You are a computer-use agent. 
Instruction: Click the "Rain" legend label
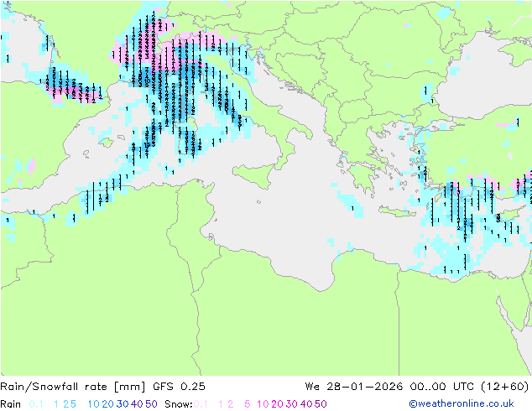[11, 404]
